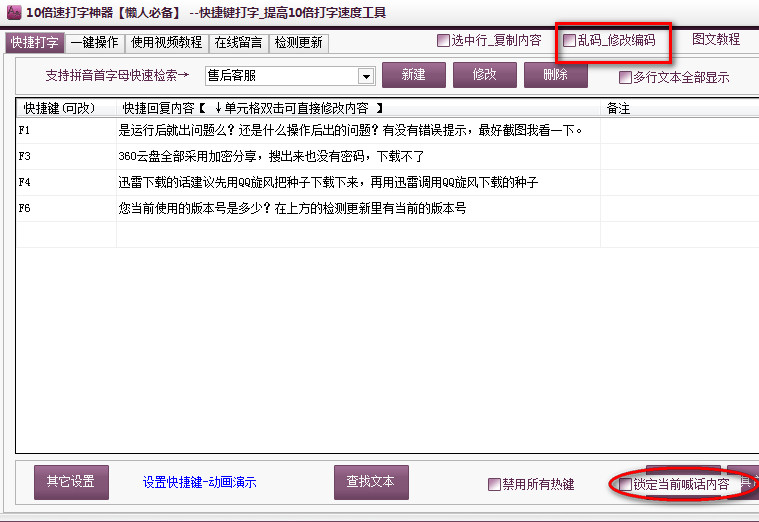Select the F3 shortcut key cell
Viewport: 759px width, 522px height.
pos(66,156)
